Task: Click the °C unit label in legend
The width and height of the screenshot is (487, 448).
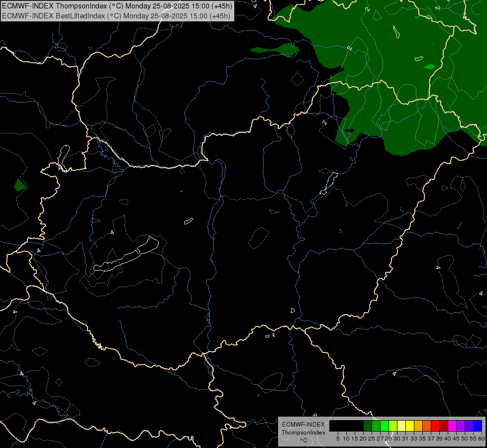Action: point(304,441)
